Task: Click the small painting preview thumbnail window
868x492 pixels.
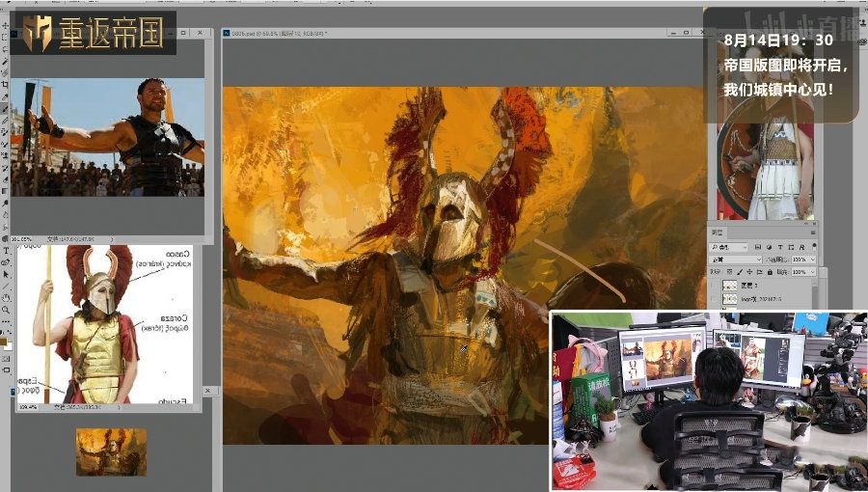Action: point(111,451)
